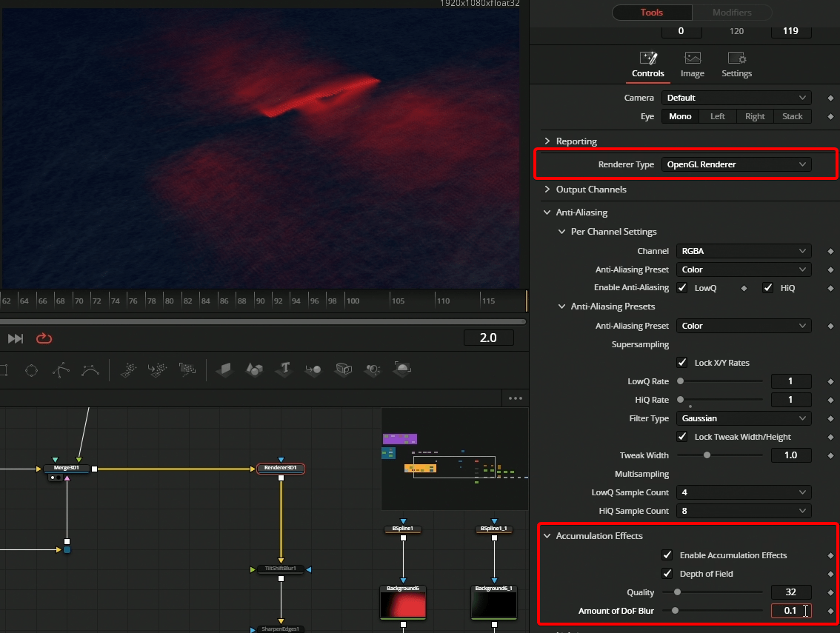Click keyframe diamond for Filter Type
Image resolution: width=840 pixels, height=633 pixels.
830,419
